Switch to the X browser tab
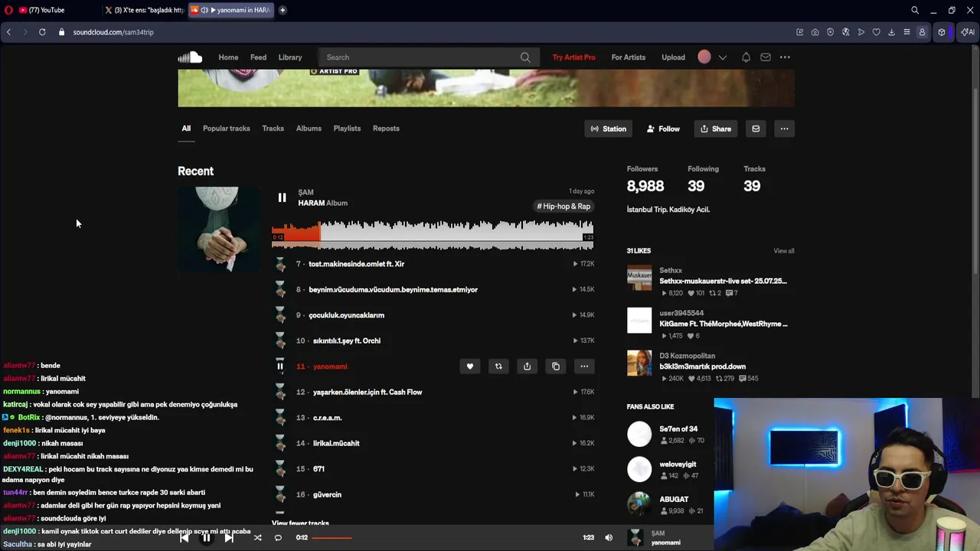980x551 pixels. click(144, 10)
